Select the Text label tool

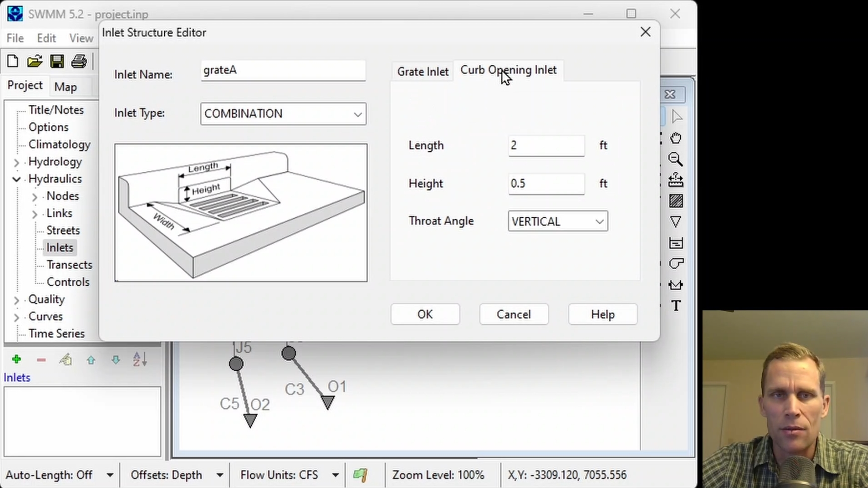tap(676, 306)
